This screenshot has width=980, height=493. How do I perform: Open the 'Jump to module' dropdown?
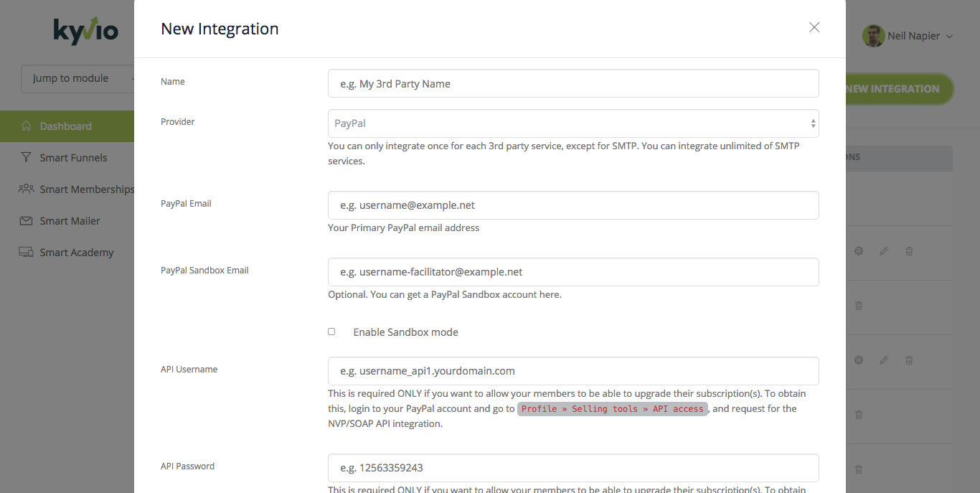(77, 78)
